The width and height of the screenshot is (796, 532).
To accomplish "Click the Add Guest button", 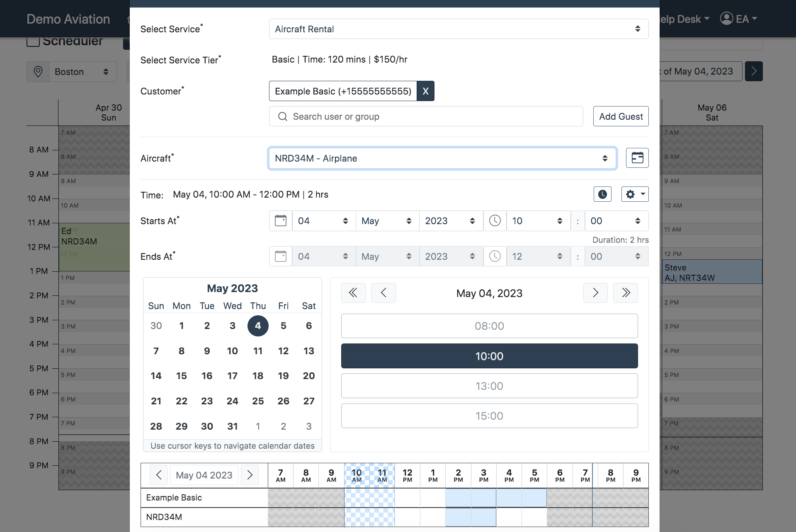I will point(621,116).
